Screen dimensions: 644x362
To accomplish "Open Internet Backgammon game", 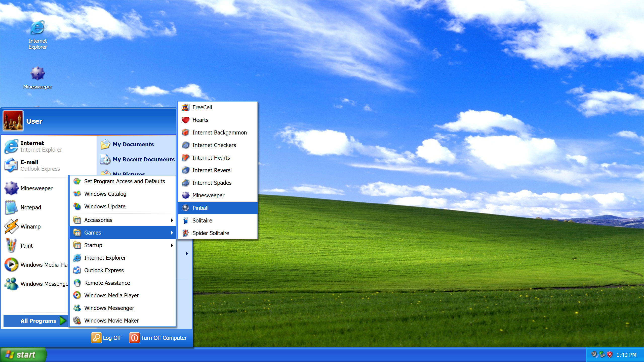I will (218, 132).
